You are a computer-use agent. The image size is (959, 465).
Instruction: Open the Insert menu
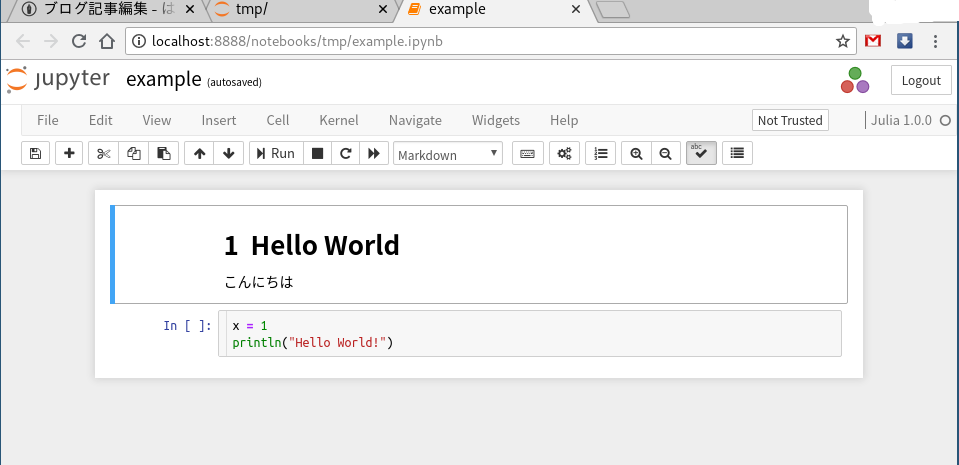[x=218, y=120]
